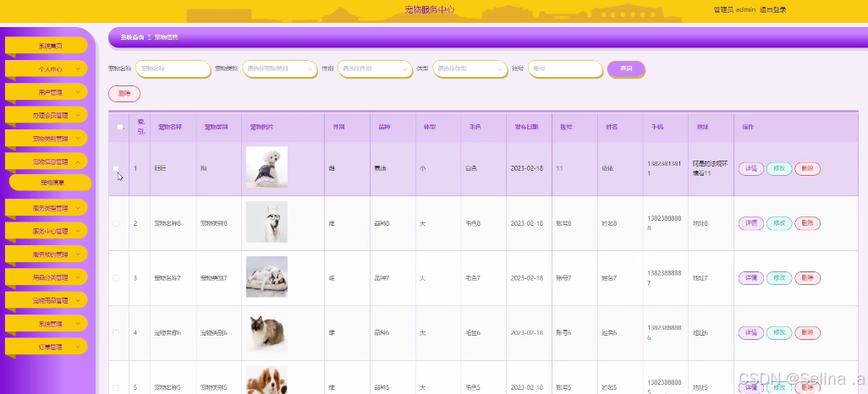868x394 pixels.
Task: Open the 体型 filter dropdown
Action: click(x=470, y=68)
